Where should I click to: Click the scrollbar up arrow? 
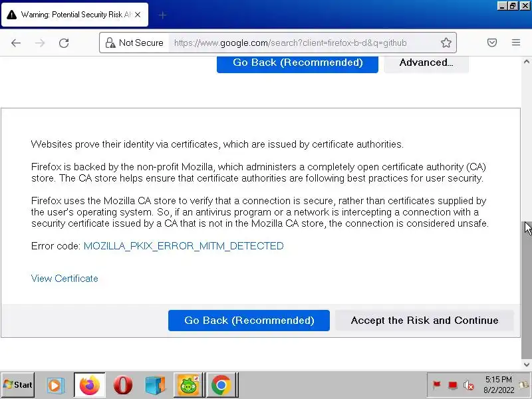coord(526,62)
